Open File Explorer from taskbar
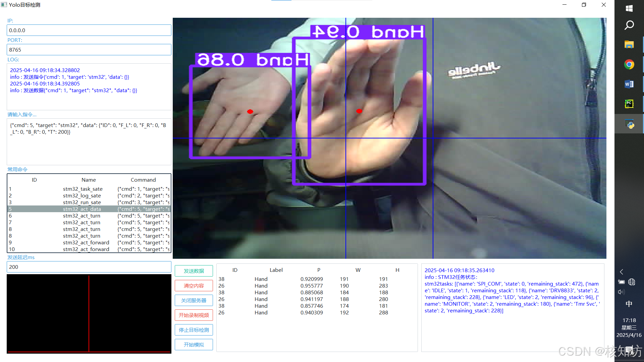This screenshot has width=644, height=362. click(x=629, y=45)
